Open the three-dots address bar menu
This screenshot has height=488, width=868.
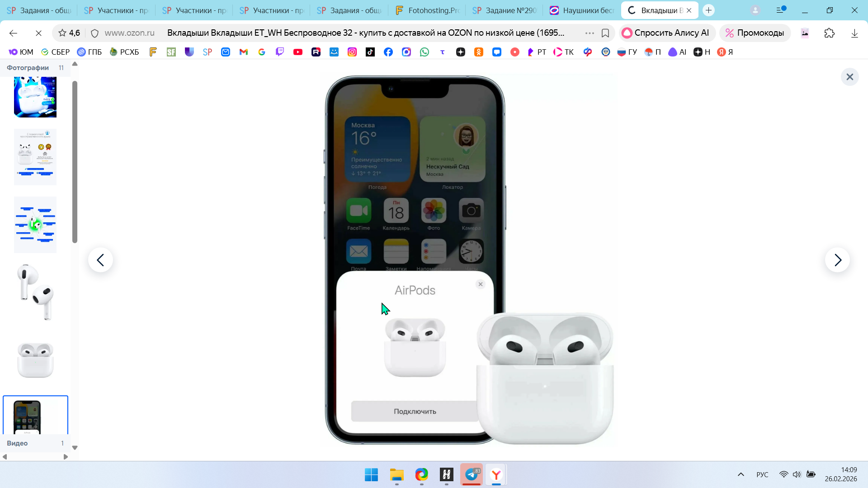coord(590,33)
